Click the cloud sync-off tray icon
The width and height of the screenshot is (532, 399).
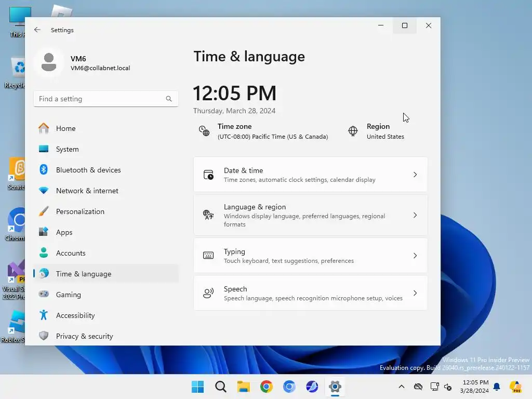coord(418,387)
